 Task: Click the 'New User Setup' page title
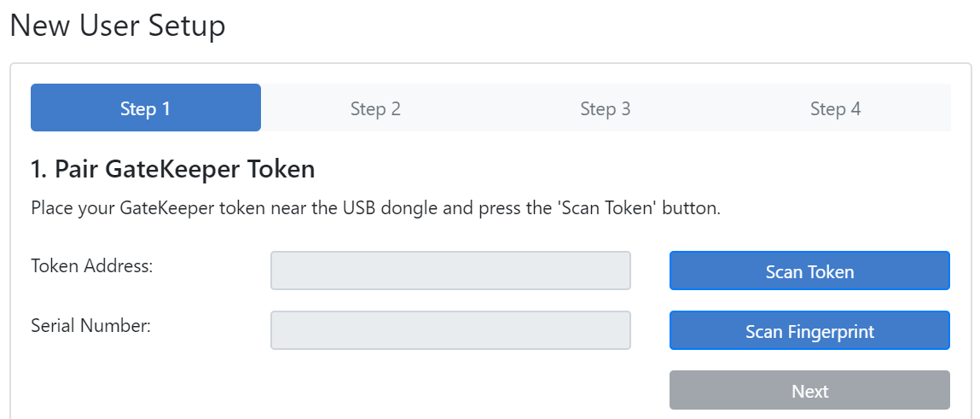118,26
